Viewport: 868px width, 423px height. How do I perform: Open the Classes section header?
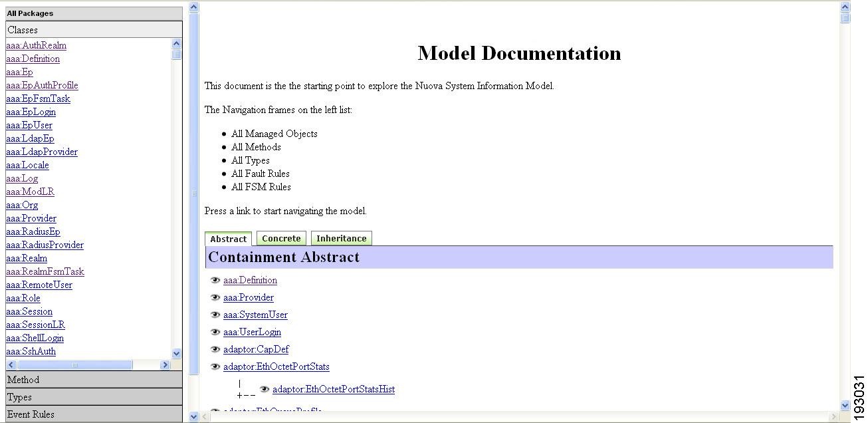(x=94, y=29)
